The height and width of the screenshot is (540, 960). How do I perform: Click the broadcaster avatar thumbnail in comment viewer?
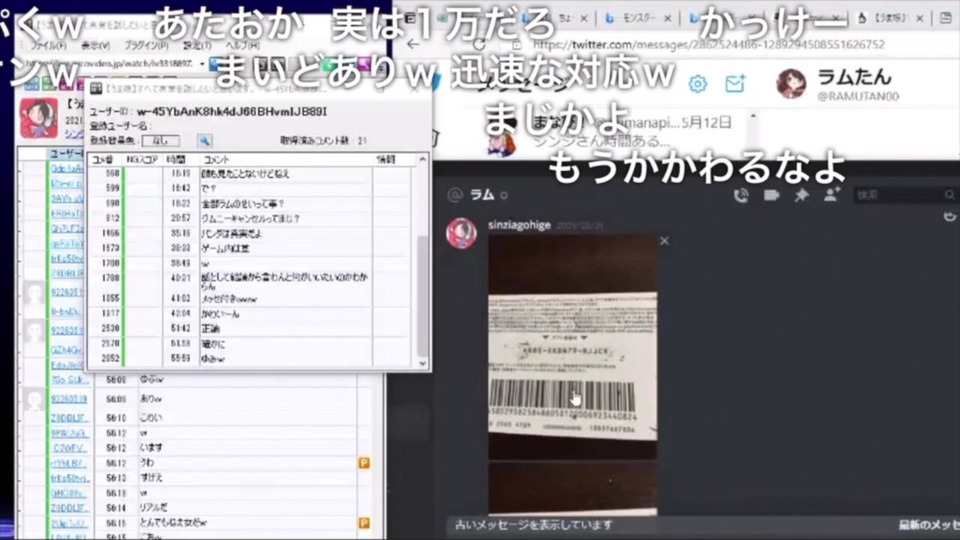(x=39, y=118)
